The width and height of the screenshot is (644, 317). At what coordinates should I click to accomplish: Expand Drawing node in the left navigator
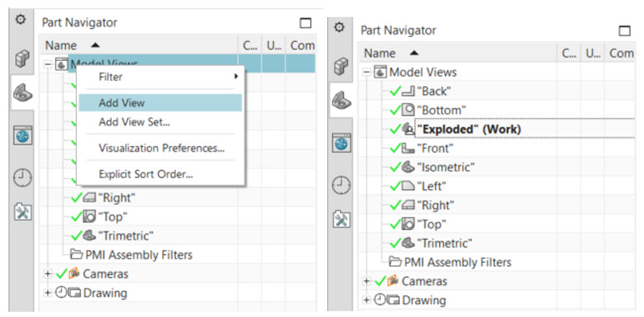pos(47,293)
